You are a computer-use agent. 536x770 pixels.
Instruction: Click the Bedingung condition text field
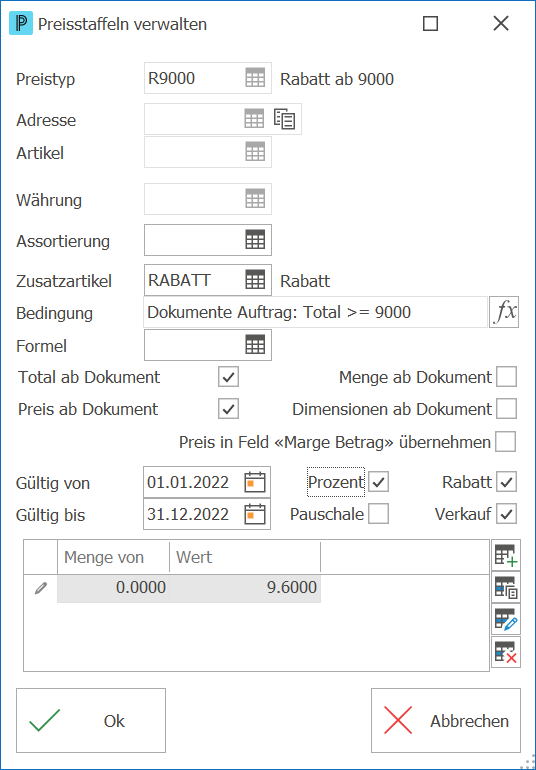[315, 312]
